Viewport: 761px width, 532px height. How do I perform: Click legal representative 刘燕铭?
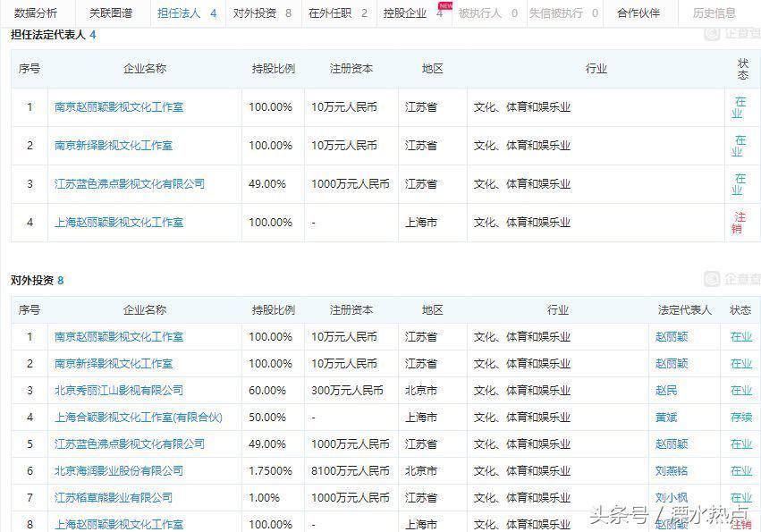[x=672, y=470]
